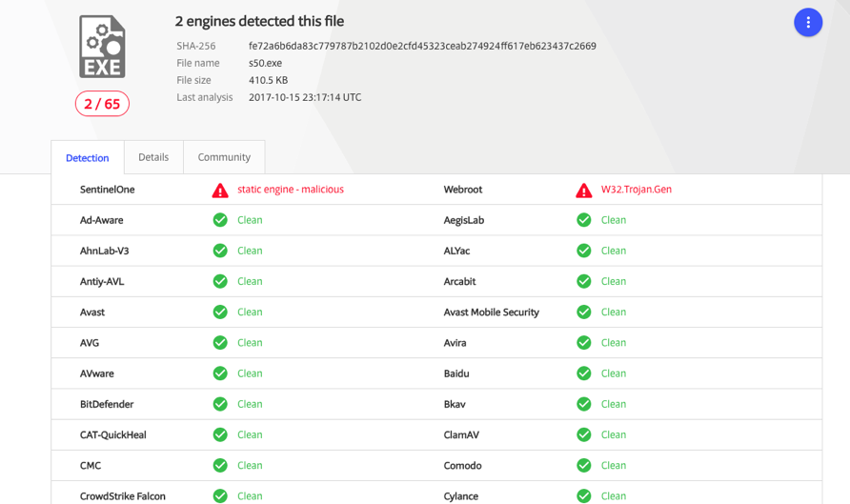Click 'static engine - malicious' result
Screen dimensions: 850x504
point(291,190)
